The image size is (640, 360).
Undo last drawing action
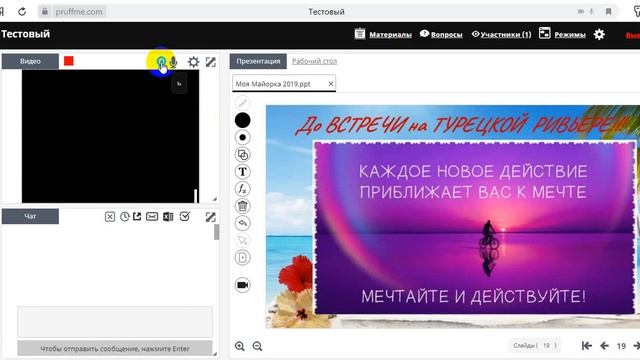point(242,223)
